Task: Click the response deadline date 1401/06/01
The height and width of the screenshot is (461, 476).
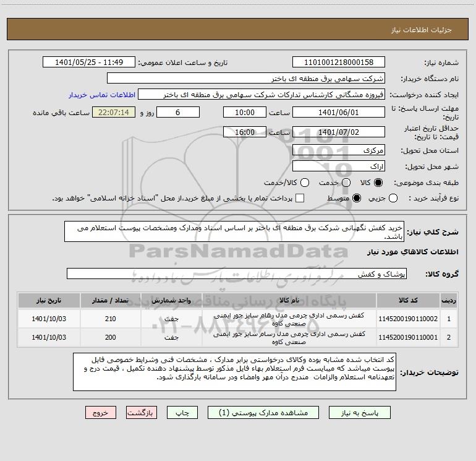Action: coord(339,112)
